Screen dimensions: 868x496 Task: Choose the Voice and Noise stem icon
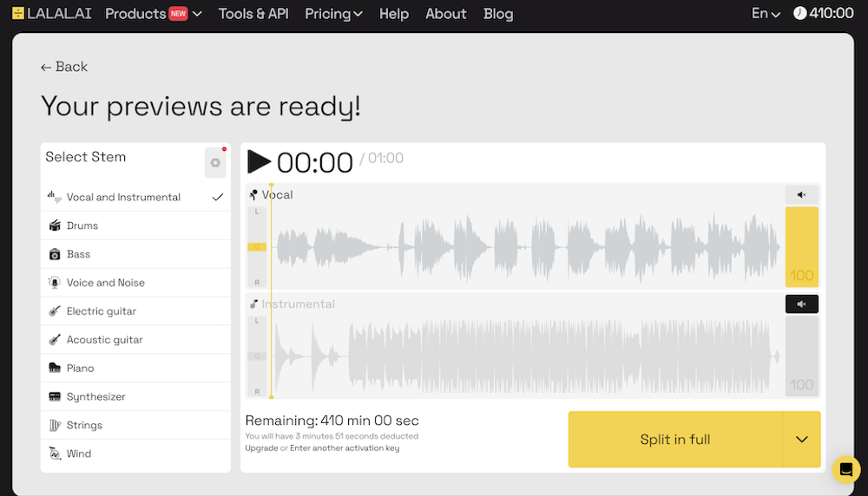point(55,283)
